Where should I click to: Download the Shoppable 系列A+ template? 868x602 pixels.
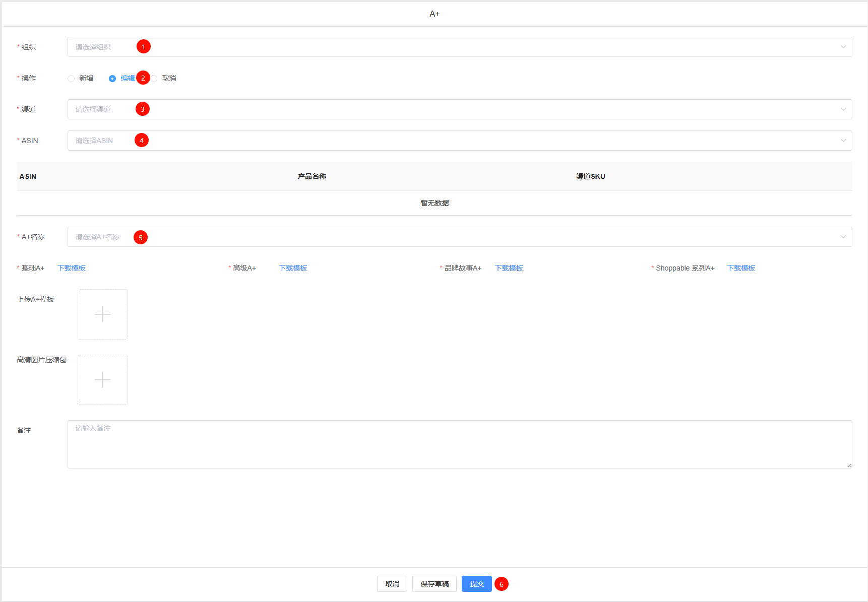coord(741,268)
